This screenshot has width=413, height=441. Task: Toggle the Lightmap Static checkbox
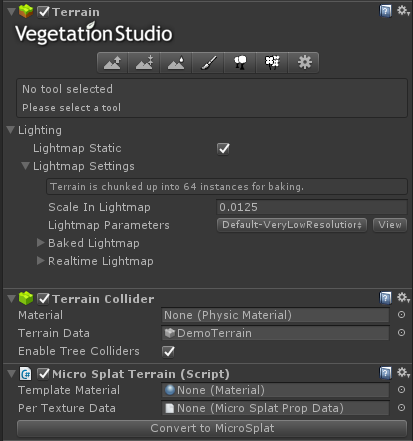(x=223, y=149)
